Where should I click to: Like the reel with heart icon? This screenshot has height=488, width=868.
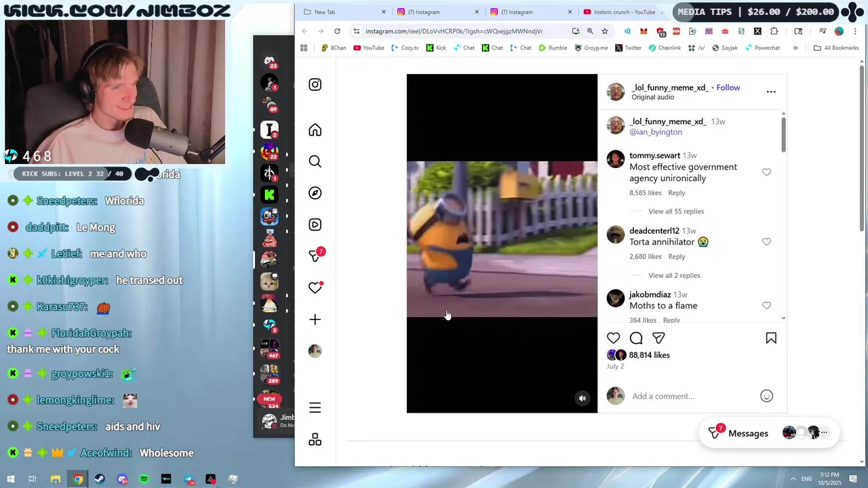pyautogui.click(x=613, y=338)
